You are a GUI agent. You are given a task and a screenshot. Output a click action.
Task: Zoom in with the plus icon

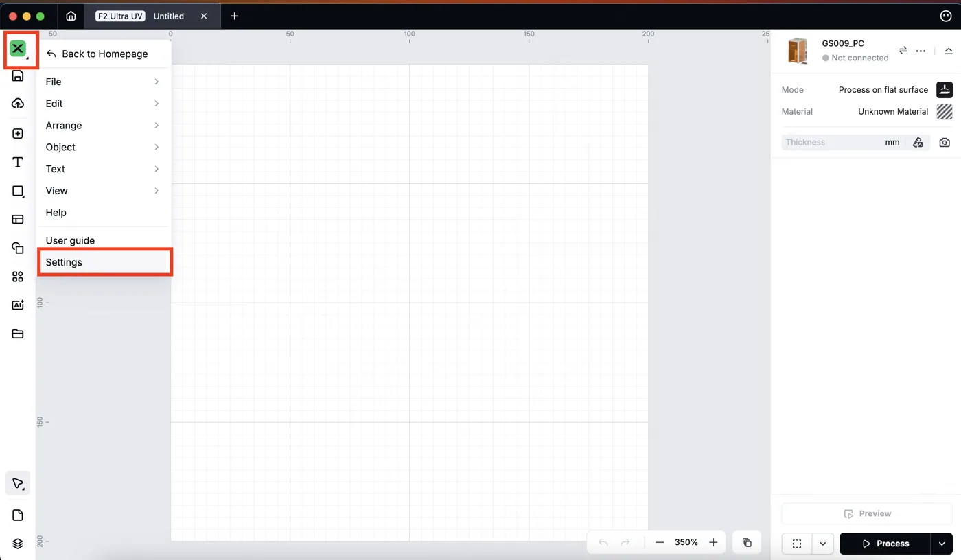713,543
